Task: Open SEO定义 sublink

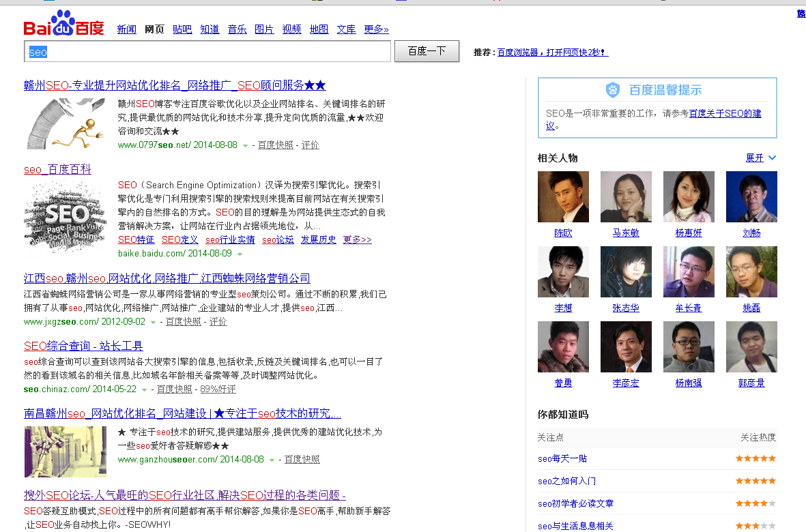Action: click(x=180, y=240)
